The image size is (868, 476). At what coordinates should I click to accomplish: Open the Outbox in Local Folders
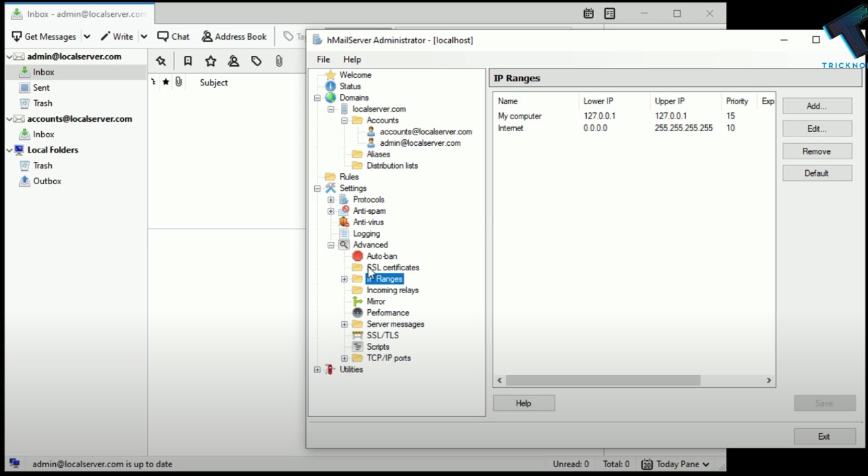pos(47,181)
